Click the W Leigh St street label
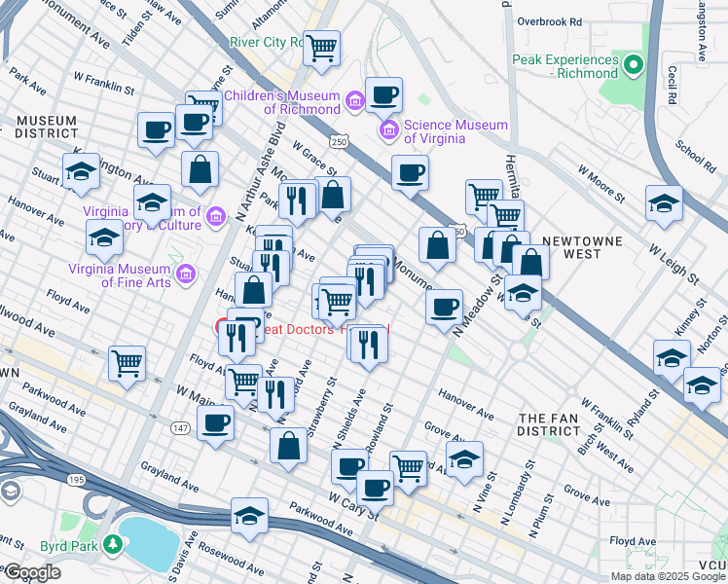 (673, 265)
